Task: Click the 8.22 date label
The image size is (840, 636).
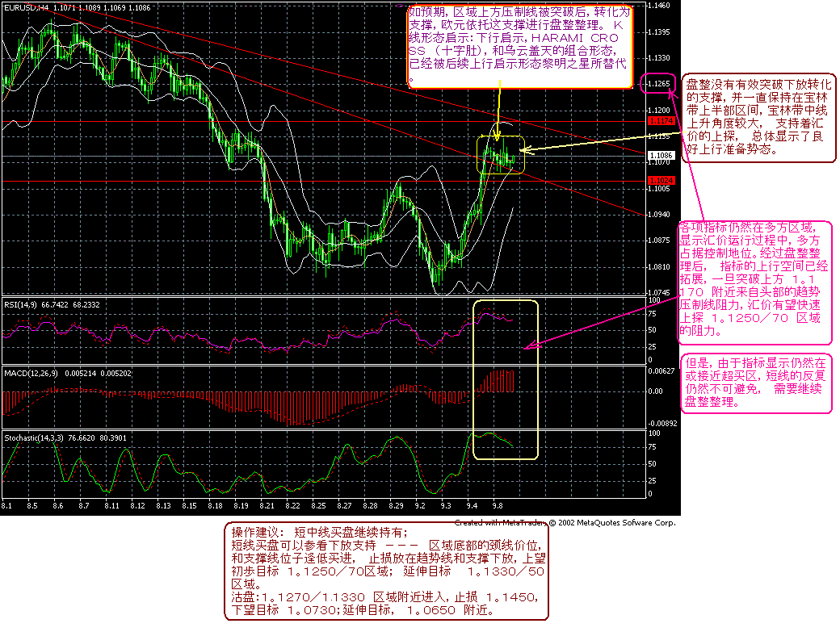Action: point(292,505)
